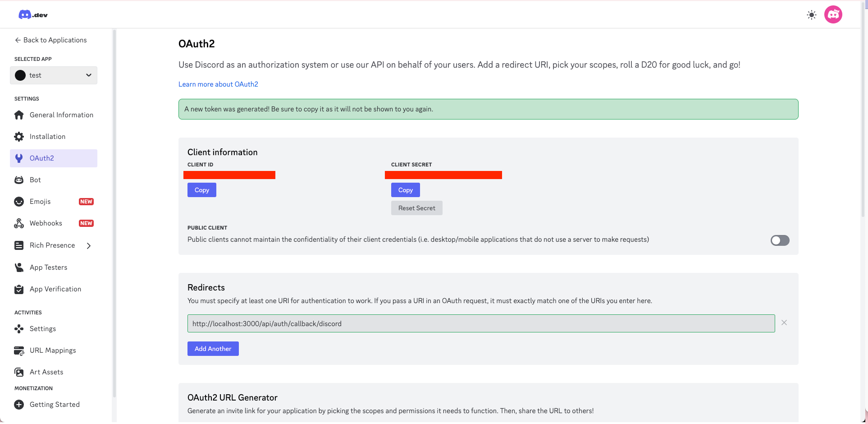Click the sidebar vertical scrollbar

tap(114, 213)
